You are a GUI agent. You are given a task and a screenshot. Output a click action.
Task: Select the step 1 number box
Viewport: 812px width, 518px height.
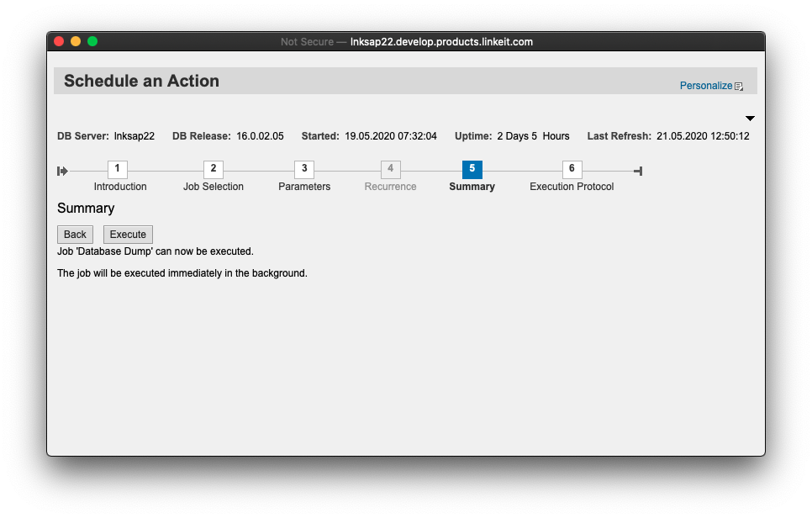tap(118, 169)
